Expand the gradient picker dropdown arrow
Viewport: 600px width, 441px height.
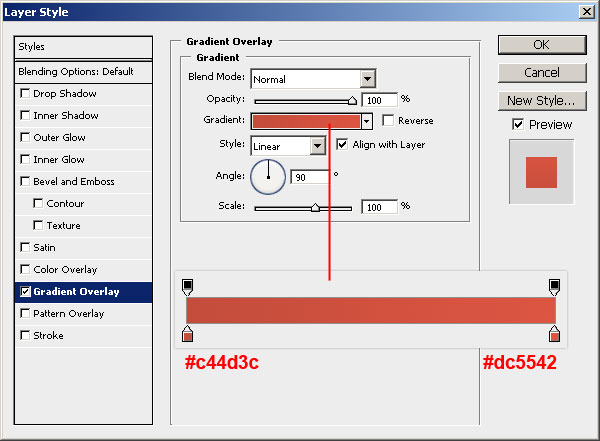point(367,121)
